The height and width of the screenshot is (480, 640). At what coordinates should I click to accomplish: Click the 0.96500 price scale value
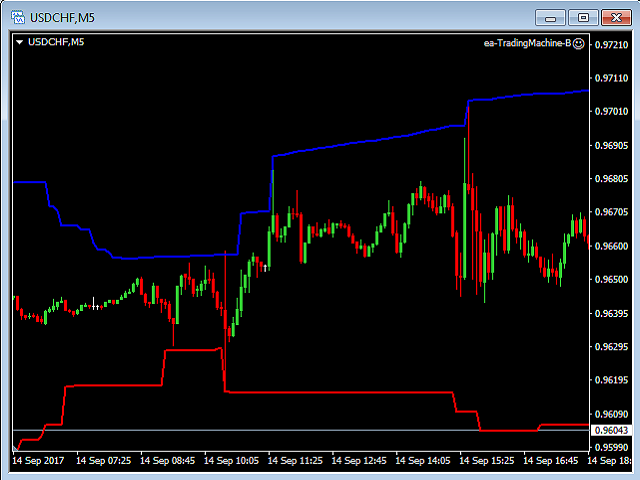pyautogui.click(x=611, y=280)
